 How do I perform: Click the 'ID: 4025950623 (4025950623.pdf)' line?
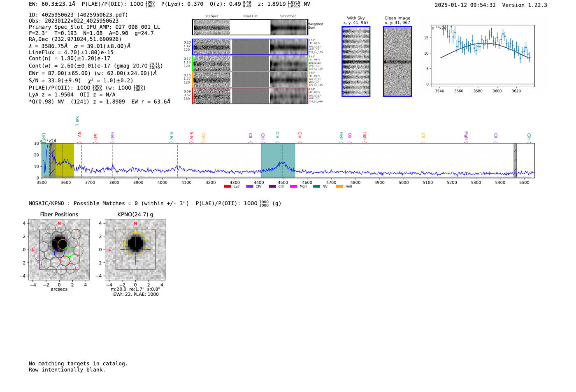click(x=78, y=15)
